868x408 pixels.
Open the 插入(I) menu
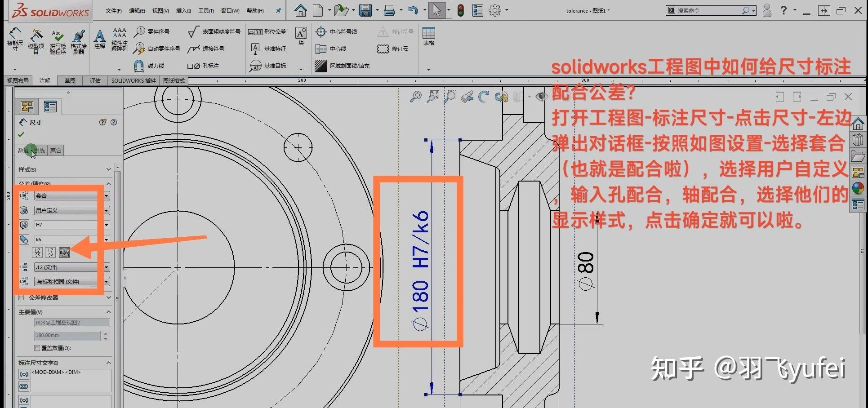183,10
